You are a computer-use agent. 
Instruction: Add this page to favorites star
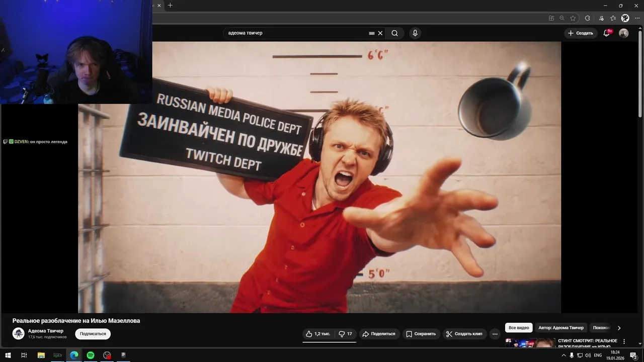click(x=573, y=18)
